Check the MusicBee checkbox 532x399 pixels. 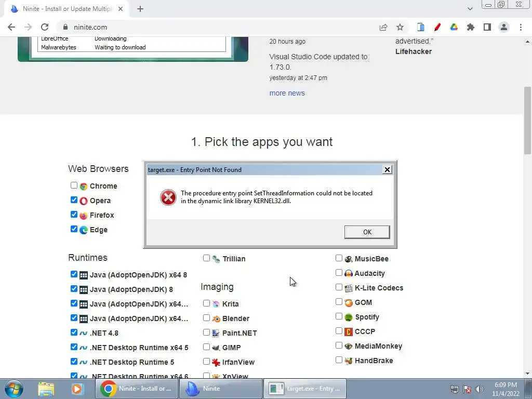point(339,258)
